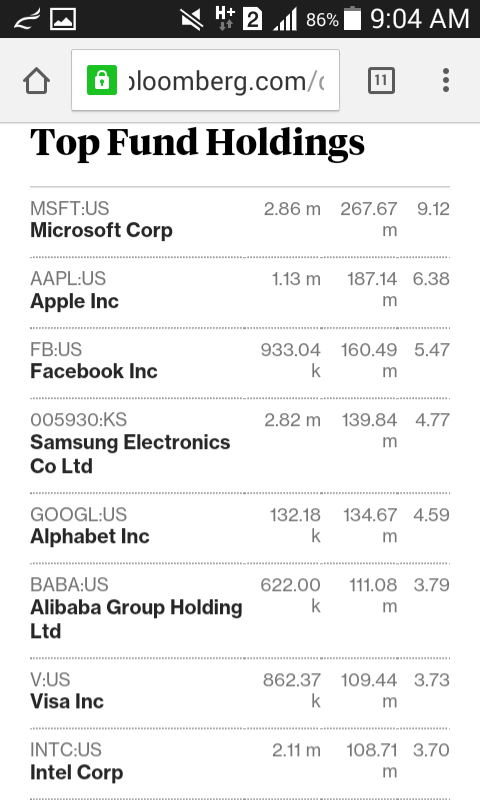Image resolution: width=480 pixels, height=800 pixels.
Task: Open Alibaba Group Holding Ltd
Action: pos(136,619)
